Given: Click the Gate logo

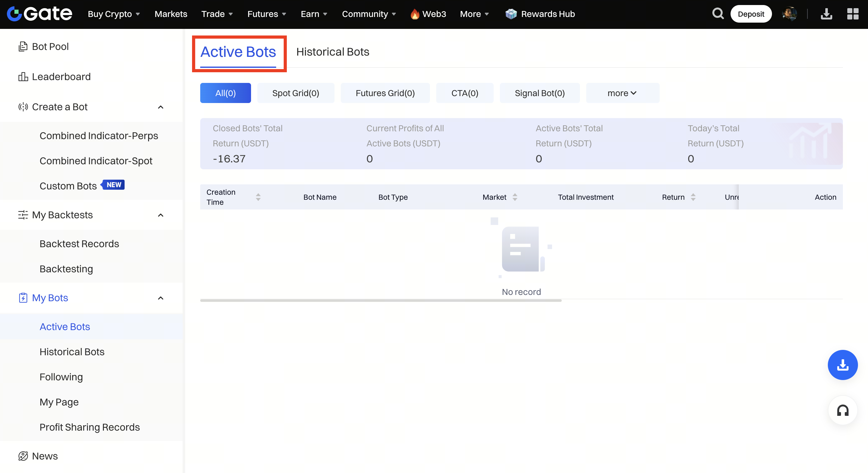Looking at the screenshot, I should (x=40, y=14).
